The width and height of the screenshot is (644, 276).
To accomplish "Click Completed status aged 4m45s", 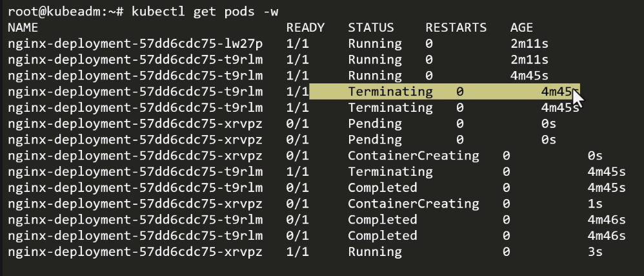I will 383,188.
